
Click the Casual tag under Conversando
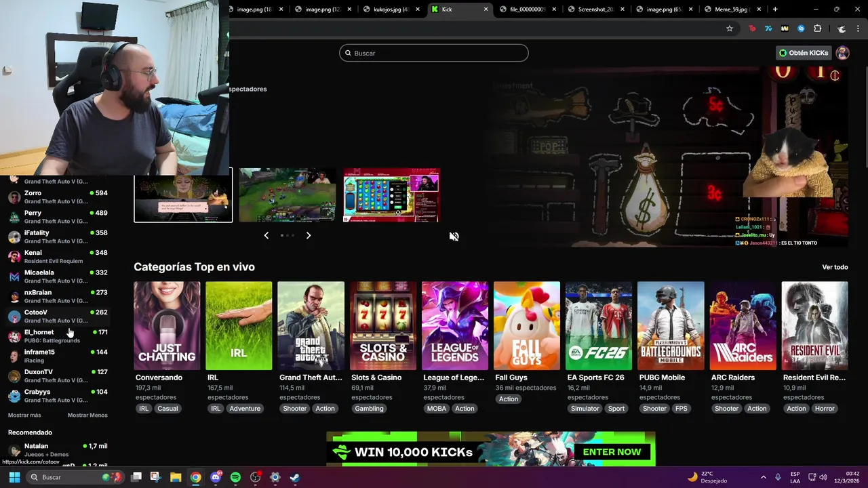pos(167,409)
